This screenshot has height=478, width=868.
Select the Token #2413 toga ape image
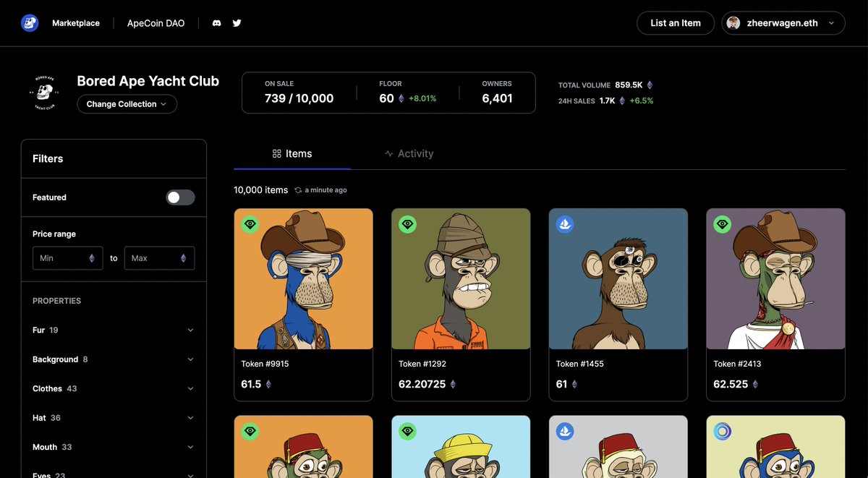pyautogui.click(x=775, y=279)
